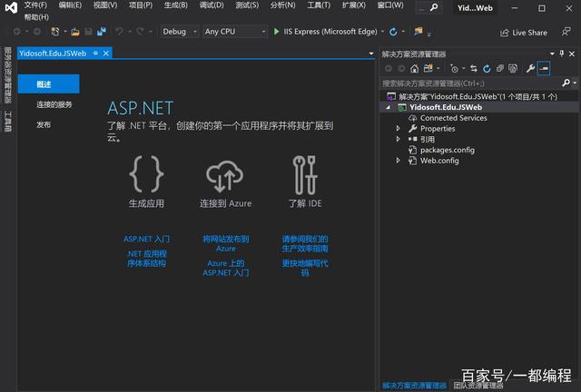Image resolution: width=581 pixels, height=392 pixels.
Task: Click the Collapse All icon in Solution Explorer
Action: (500, 69)
